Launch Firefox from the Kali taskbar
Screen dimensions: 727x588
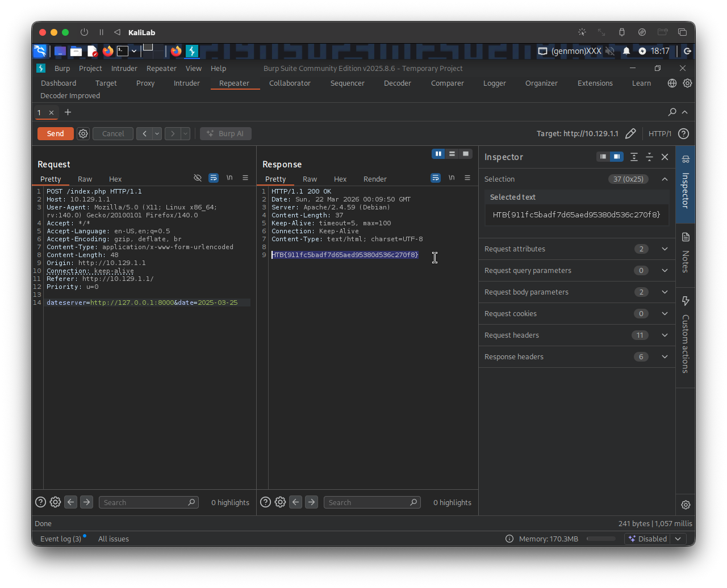pos(108,51)
